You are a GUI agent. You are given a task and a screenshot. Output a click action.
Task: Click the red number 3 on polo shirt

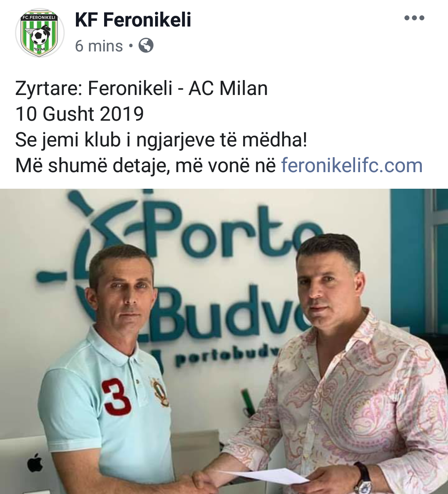(x=116, y=397)
